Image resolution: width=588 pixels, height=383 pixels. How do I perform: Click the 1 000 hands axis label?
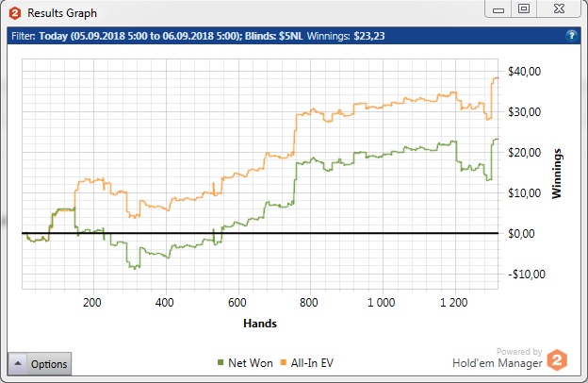[381, 302]
